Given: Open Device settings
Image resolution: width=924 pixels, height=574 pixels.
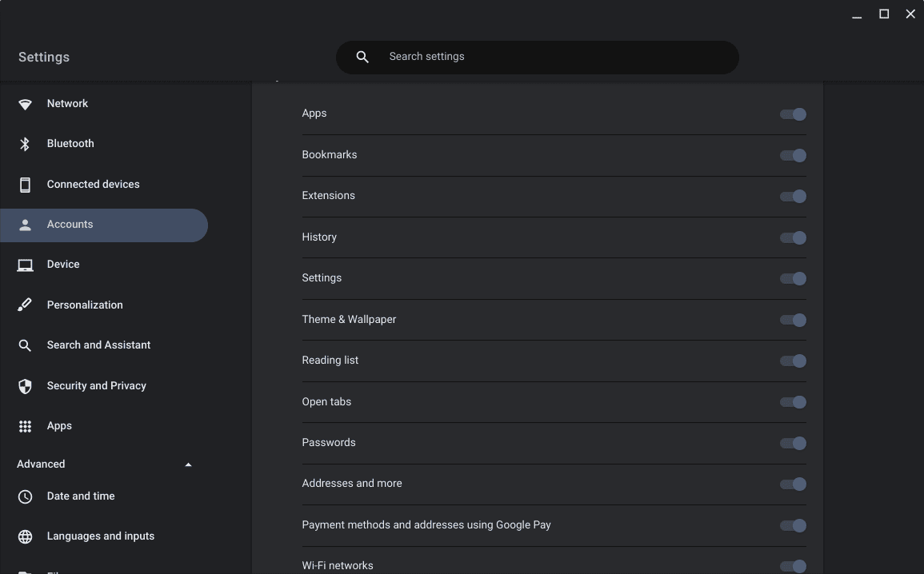Looking at the screenshot, I should click(104, 265).
